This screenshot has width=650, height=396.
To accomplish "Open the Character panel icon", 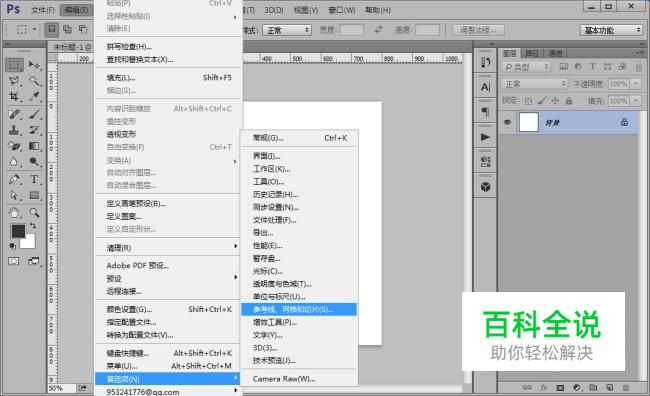I will coord(485,87).
